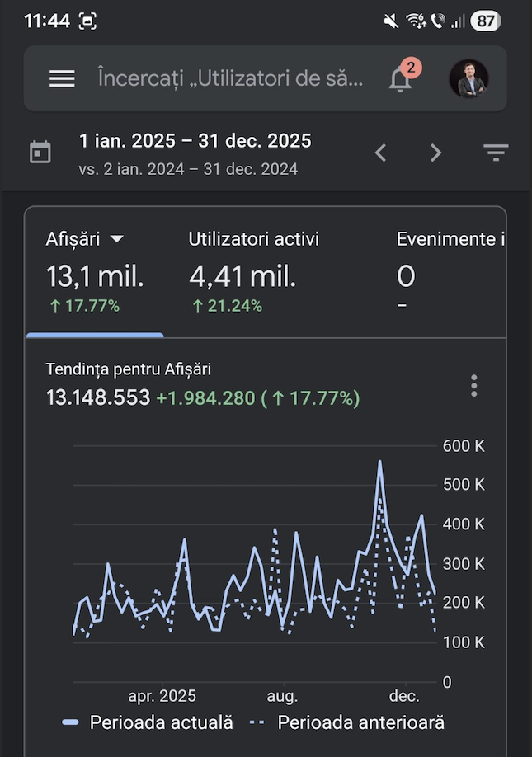Select the Evenimente metric tab
532x757 pixels.
pos(450,239)
